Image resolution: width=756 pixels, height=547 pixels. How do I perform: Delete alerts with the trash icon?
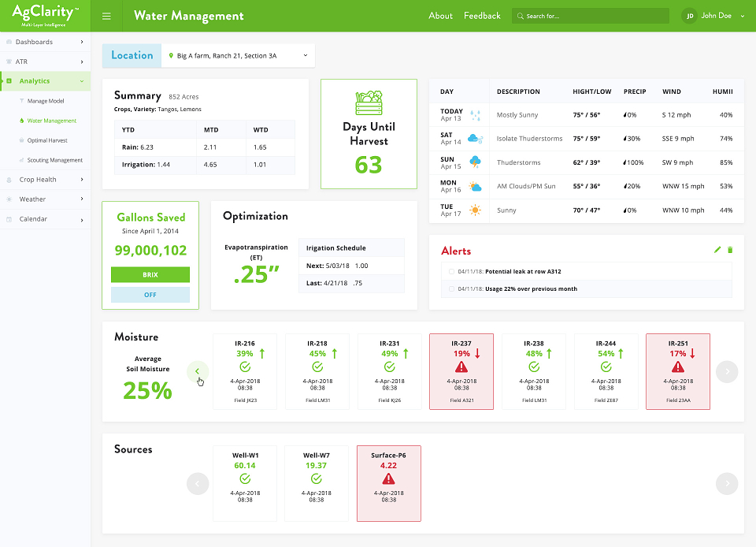click(730, 249)
